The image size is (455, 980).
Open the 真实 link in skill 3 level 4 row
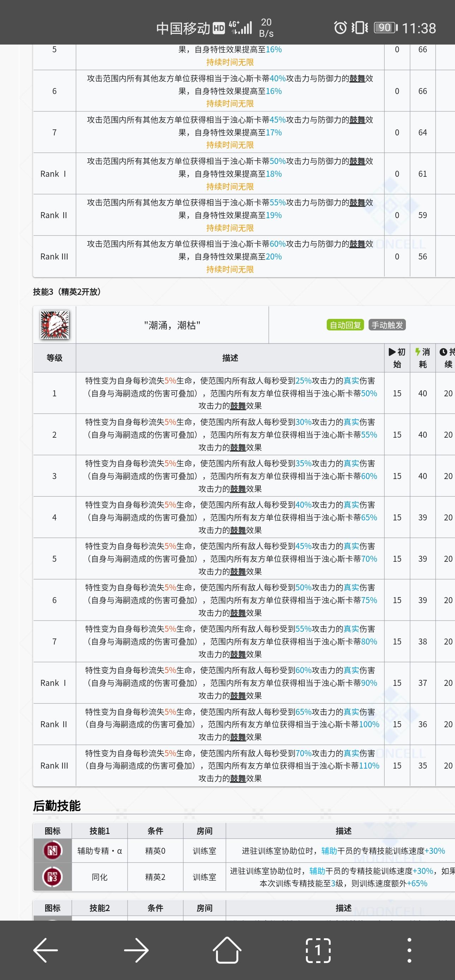click(351, 505)
